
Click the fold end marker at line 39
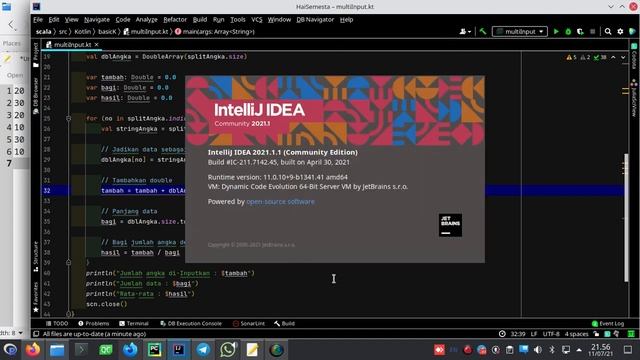pos(69,263)
